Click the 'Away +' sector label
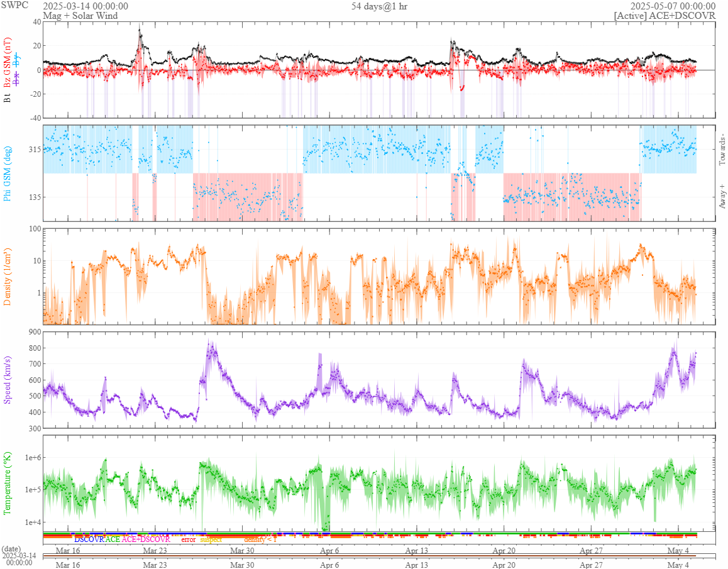728x569 pixels. click(722, 197)
